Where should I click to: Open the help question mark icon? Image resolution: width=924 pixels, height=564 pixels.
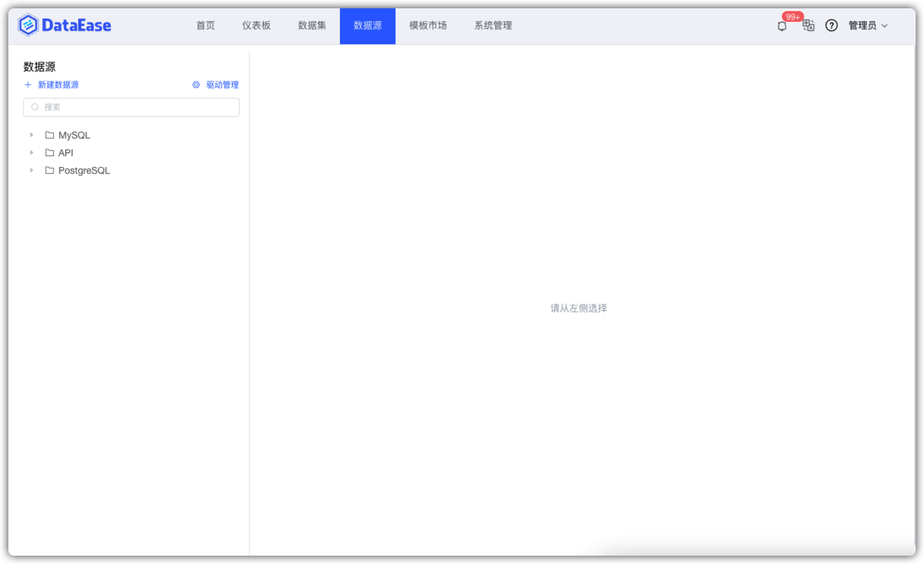click(831, 25)
